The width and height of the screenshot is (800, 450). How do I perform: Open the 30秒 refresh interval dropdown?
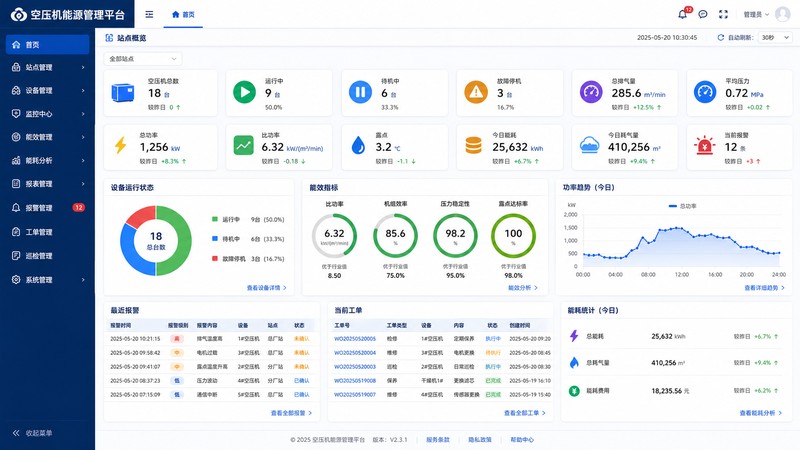tap(775, 38)
